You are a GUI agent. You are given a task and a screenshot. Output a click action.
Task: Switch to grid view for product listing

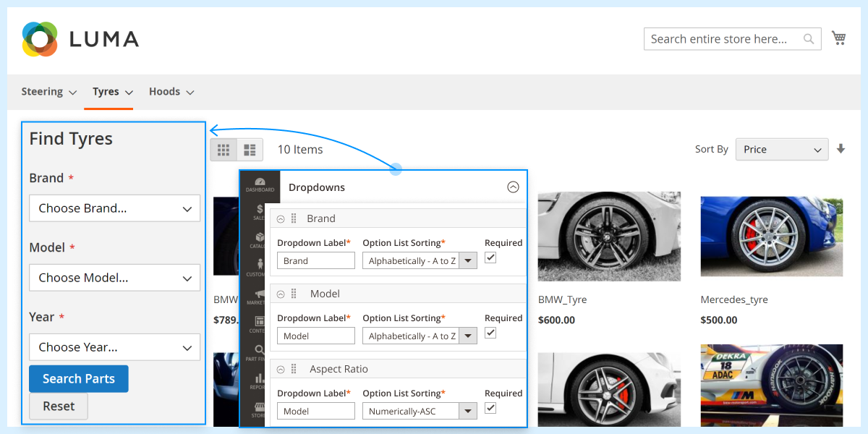click(x=224, y=149)
